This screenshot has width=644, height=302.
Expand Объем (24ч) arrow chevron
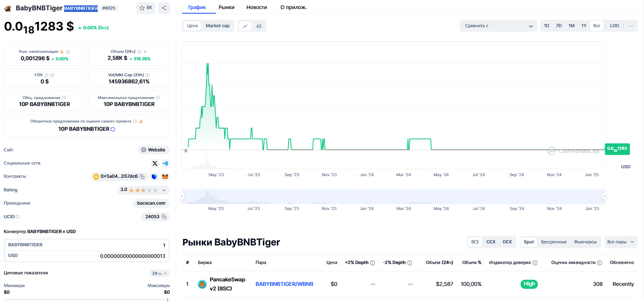point(145,52)
